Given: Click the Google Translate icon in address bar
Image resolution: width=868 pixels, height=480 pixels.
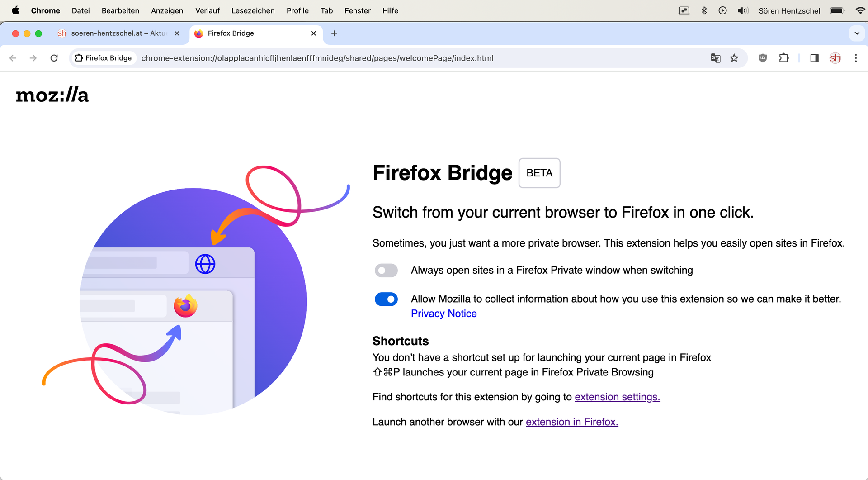Looking at the screenshot, I should (x=715, y=58).
